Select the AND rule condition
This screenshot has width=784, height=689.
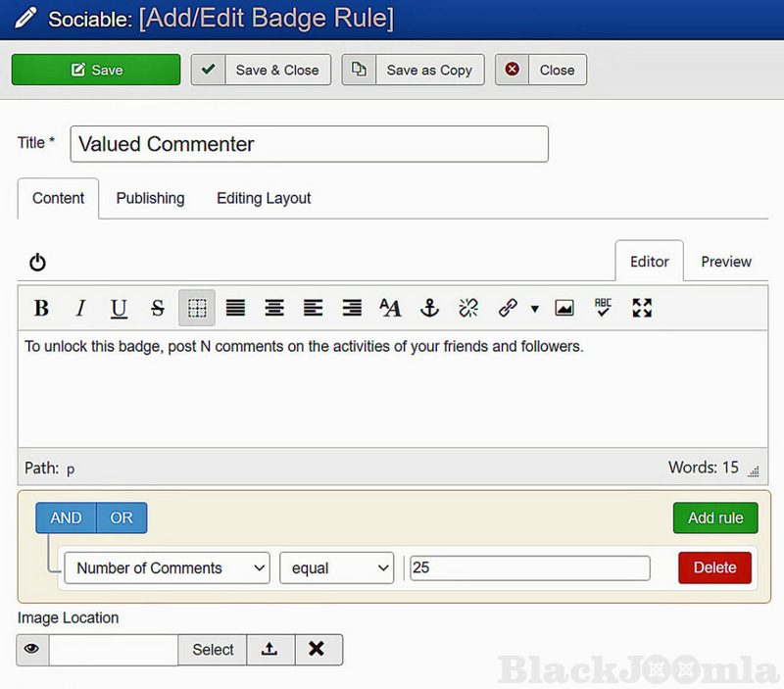66,517
